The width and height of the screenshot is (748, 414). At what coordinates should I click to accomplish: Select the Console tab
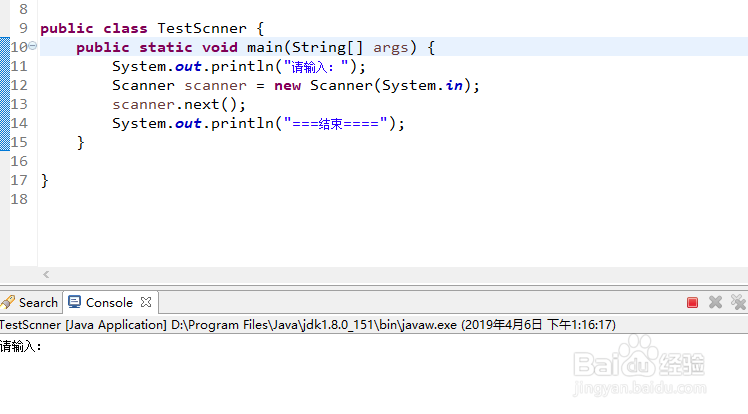(x=109, y=302)
